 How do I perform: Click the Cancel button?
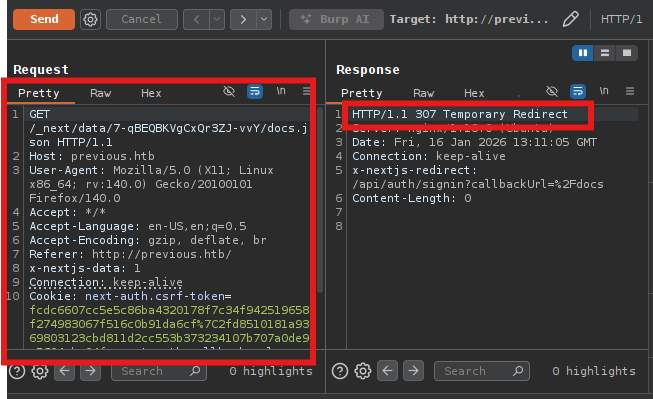(142, 19)
